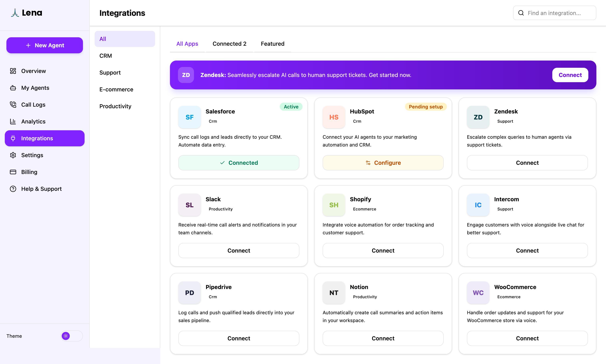
Task: Open Call Logs page
Action: click(x=45, y=104)
